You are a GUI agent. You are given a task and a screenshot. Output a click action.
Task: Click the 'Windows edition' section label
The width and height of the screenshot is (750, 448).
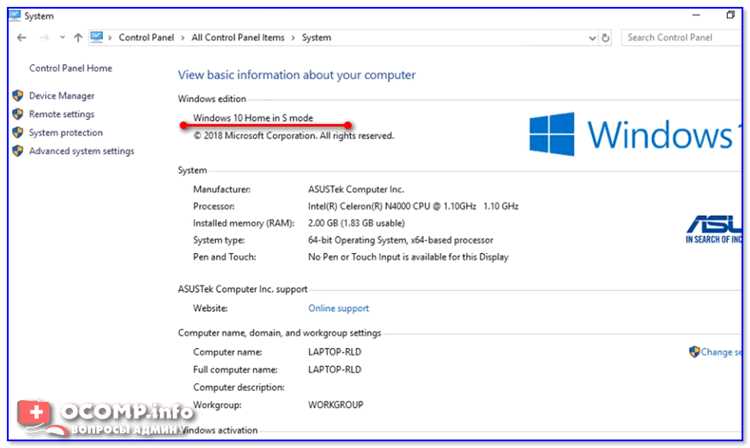click(212, 99)
